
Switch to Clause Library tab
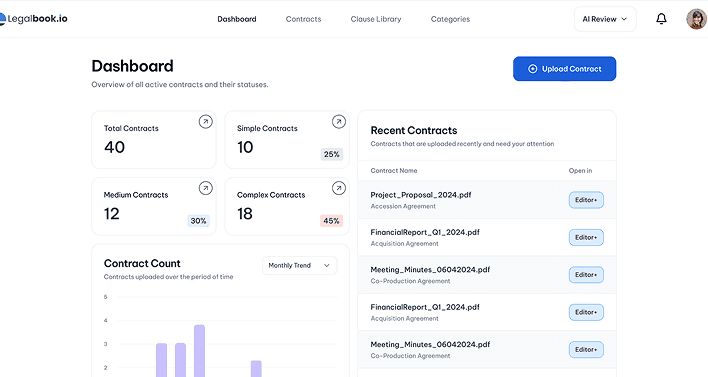(x=376, y=19)
